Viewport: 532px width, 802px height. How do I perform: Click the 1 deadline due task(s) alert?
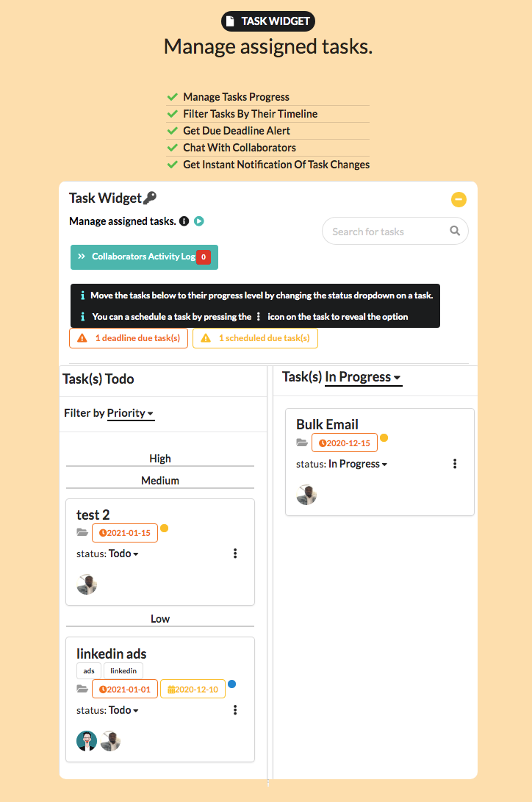coord(129,338)
